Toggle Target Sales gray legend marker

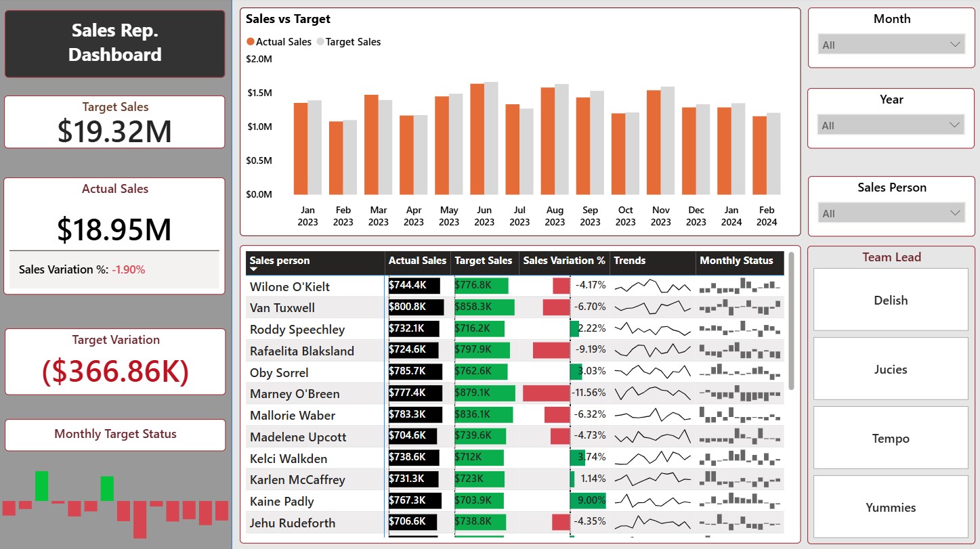[320, 42]
